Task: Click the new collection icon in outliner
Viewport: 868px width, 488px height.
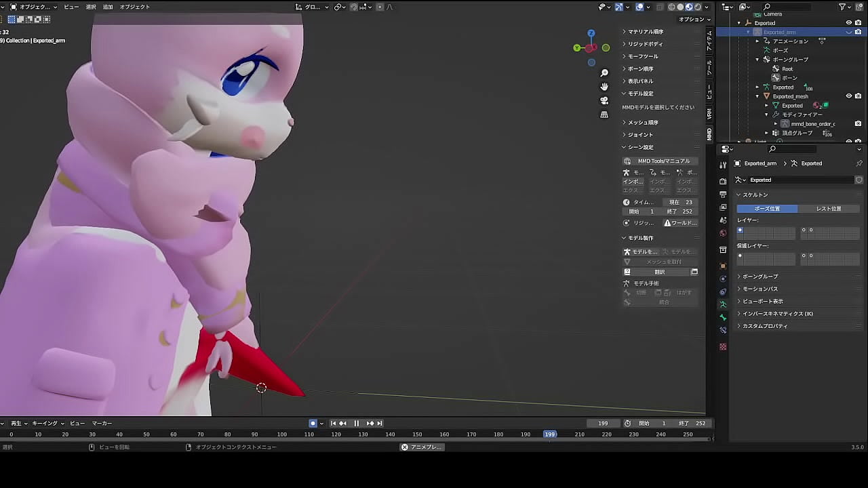Action: coord(859,7)
